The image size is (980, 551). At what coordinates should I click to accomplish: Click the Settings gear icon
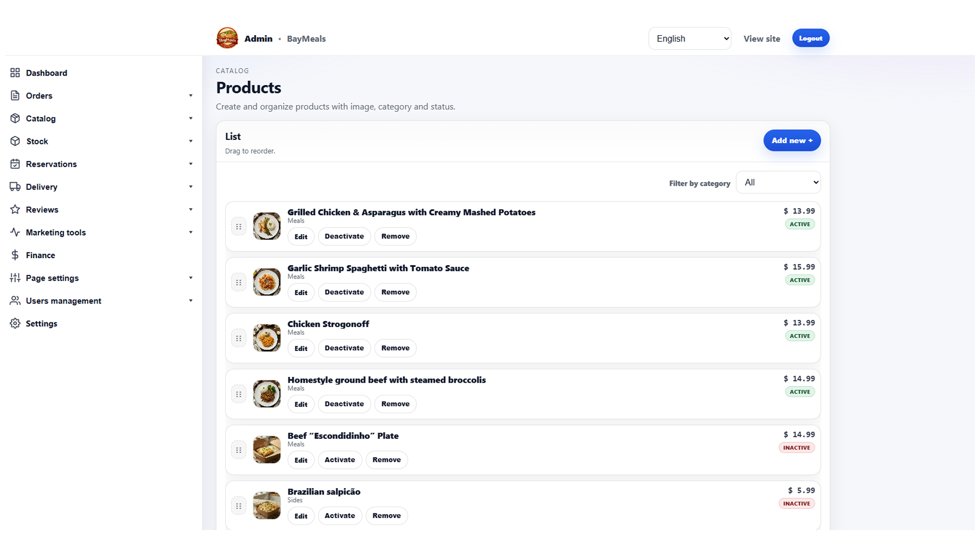pyautogui.click(x=15, y=323)
